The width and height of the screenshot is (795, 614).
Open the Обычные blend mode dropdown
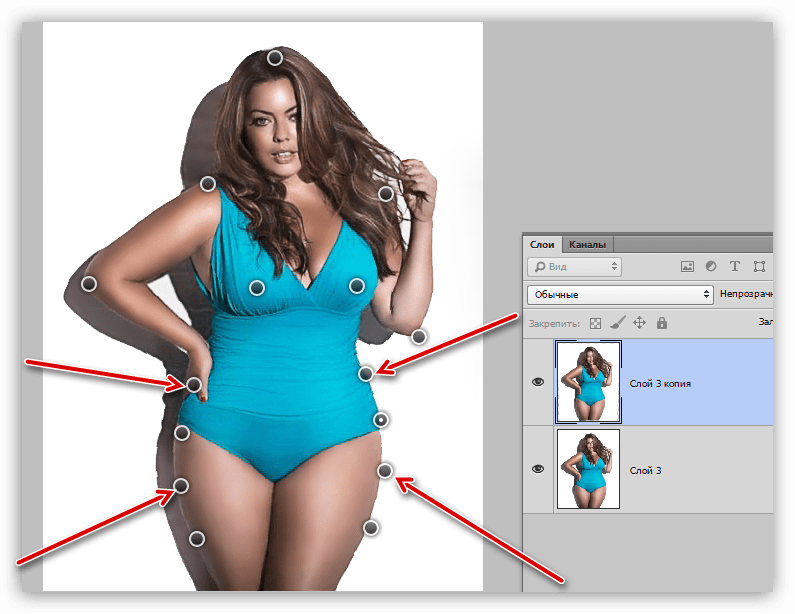[x=620, y=295]
